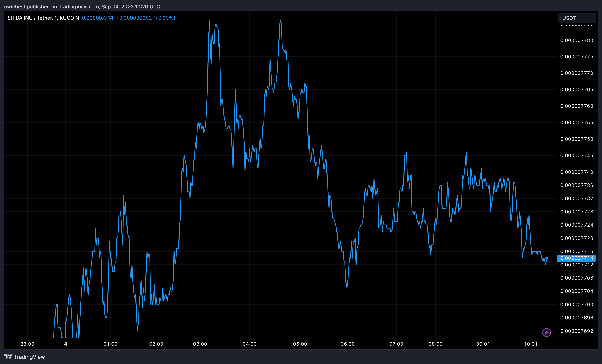Viewport: 602px width, 364px height.
Task: Click the TradingView wordmark link
Action: (x=29, y=357)
